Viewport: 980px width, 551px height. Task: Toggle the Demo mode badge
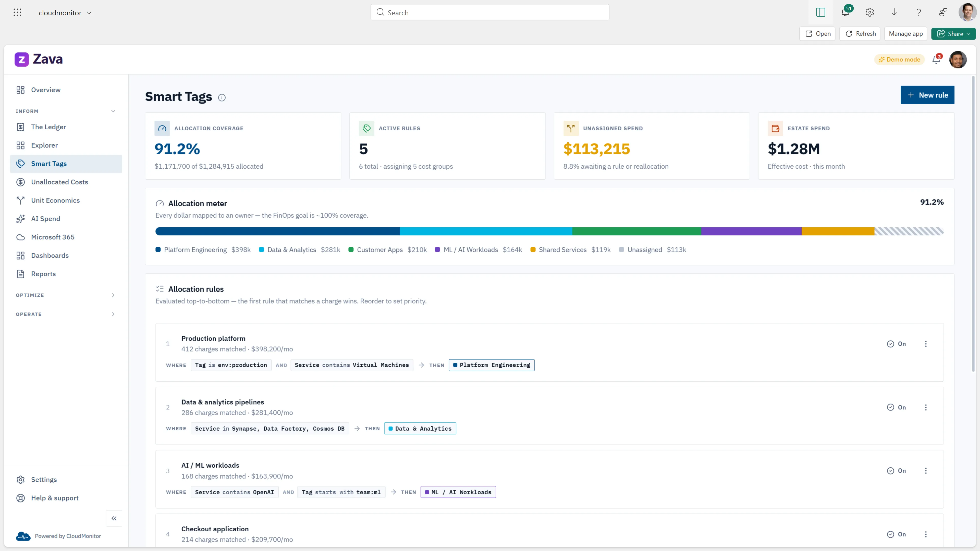pos(899,59)
